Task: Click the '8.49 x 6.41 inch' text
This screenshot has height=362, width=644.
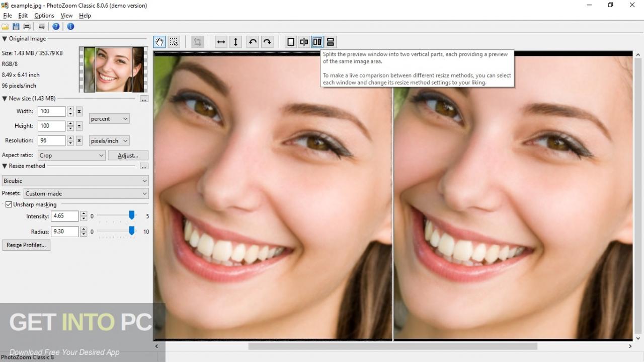Action: 21,75
